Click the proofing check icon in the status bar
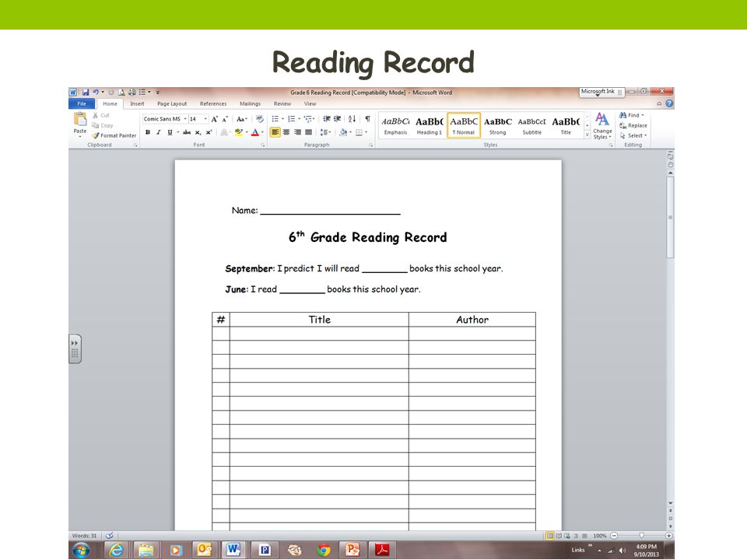Viewport: 747px width, 560px height. click(109, 535)
